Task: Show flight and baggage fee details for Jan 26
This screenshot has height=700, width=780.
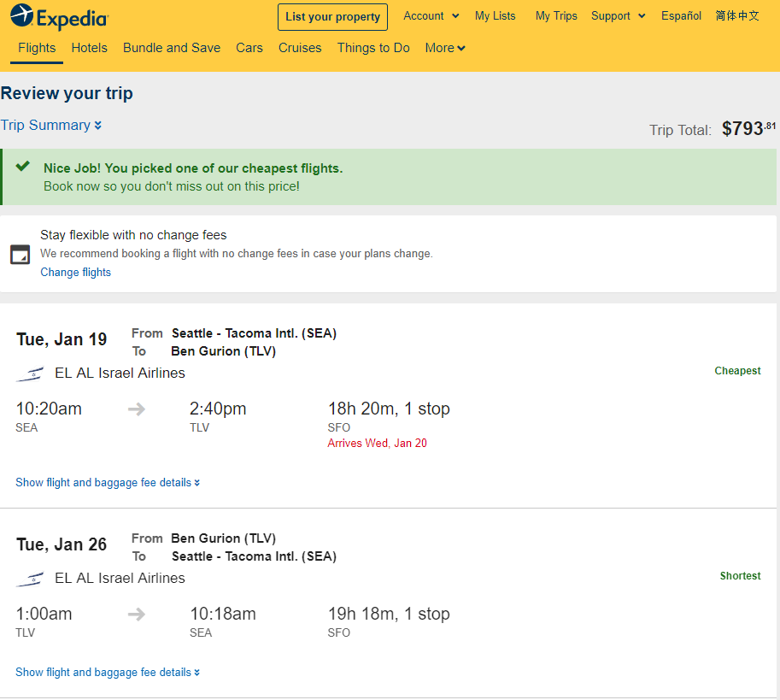Action: (x=108, y=672)
